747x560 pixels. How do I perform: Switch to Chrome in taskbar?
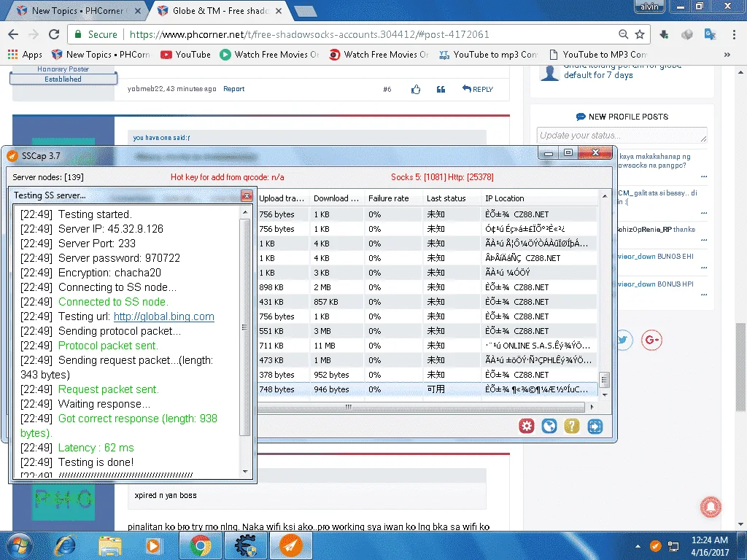201,545
